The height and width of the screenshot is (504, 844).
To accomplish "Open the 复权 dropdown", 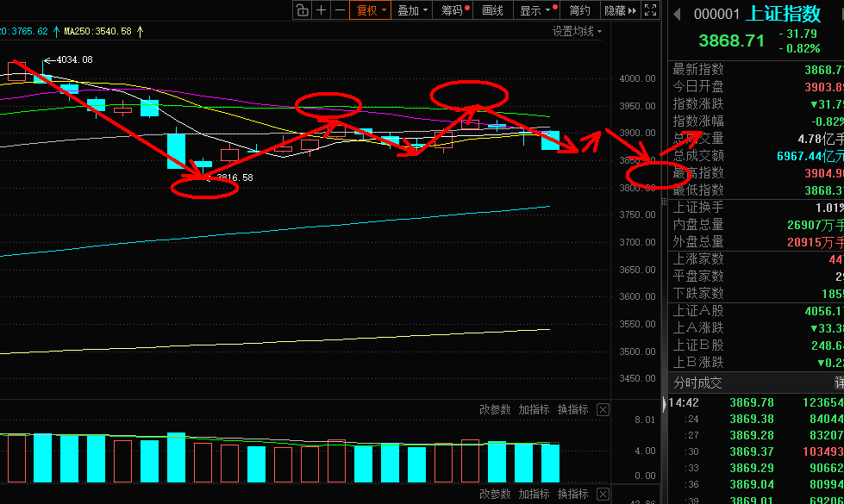I will click(372, 10).
